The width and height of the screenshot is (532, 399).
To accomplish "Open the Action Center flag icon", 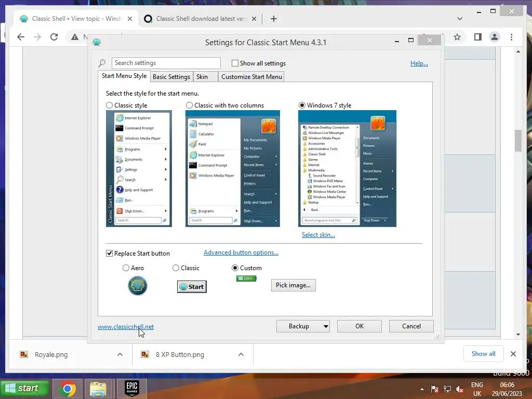I will [434, 389].
